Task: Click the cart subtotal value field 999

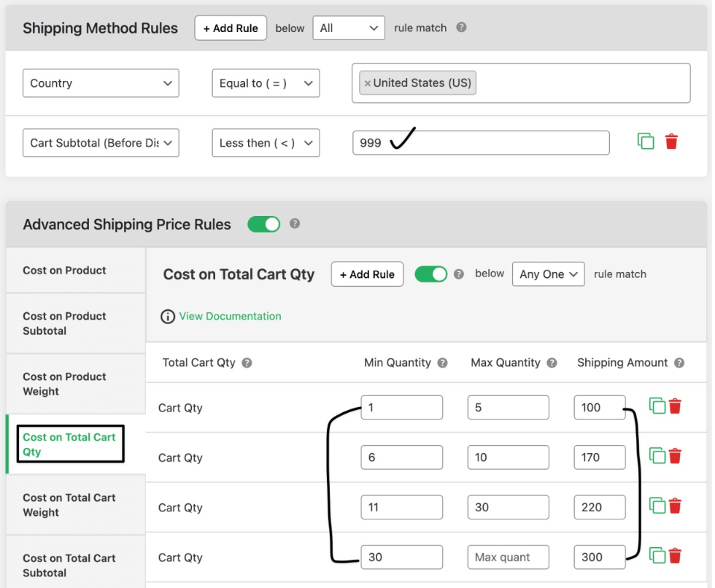Action: point(481,143)
